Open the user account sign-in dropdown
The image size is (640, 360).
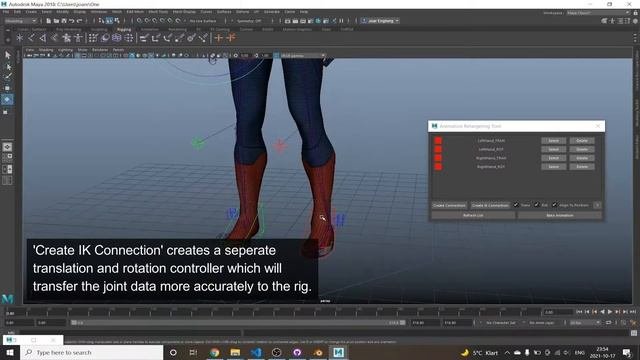tap(380, 21)
